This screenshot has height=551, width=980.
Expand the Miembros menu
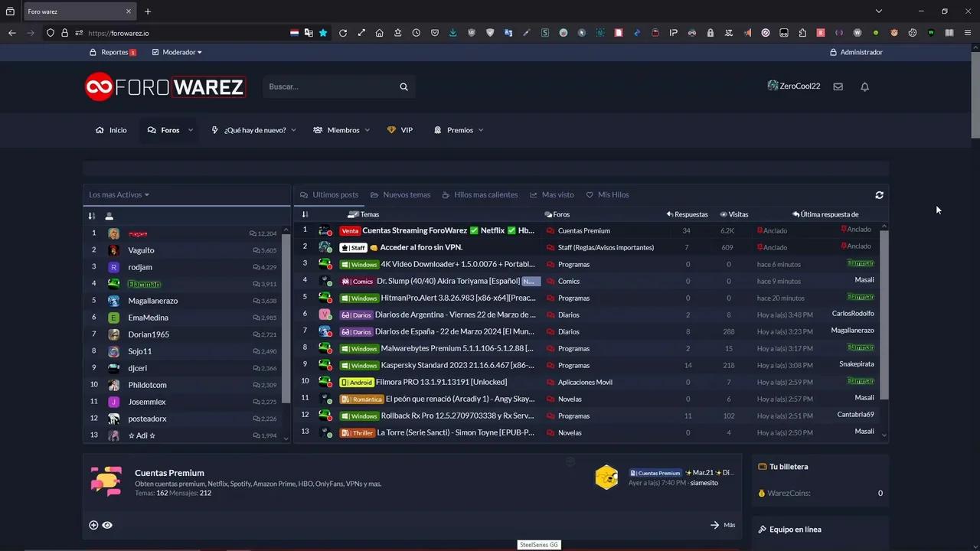click(x=367, y=130)
